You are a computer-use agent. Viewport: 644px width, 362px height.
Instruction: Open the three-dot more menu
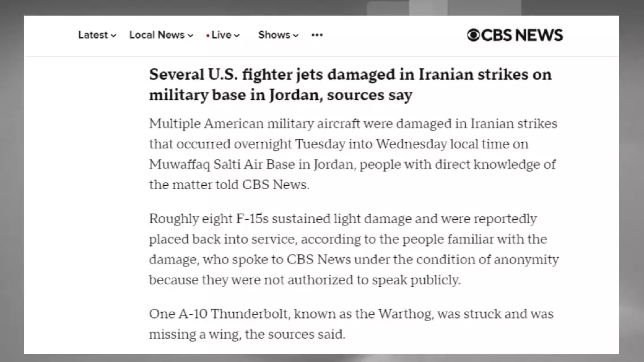click(x=317, y=35)
